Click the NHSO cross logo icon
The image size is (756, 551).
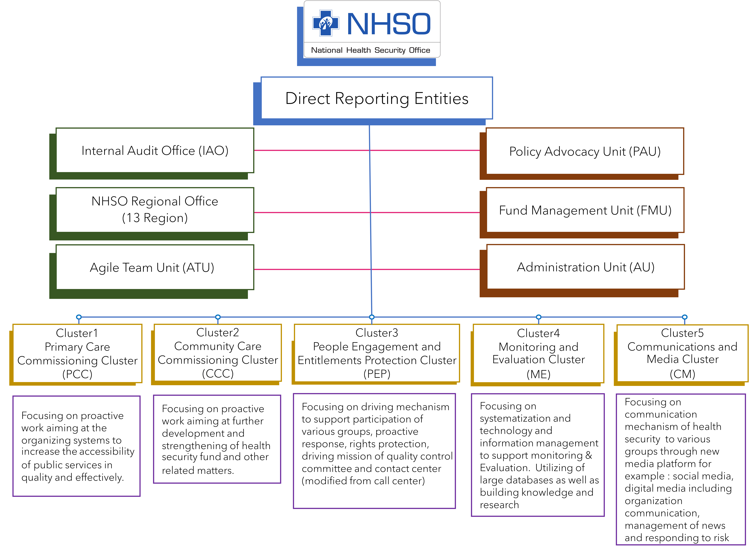(x=325, y=23)
